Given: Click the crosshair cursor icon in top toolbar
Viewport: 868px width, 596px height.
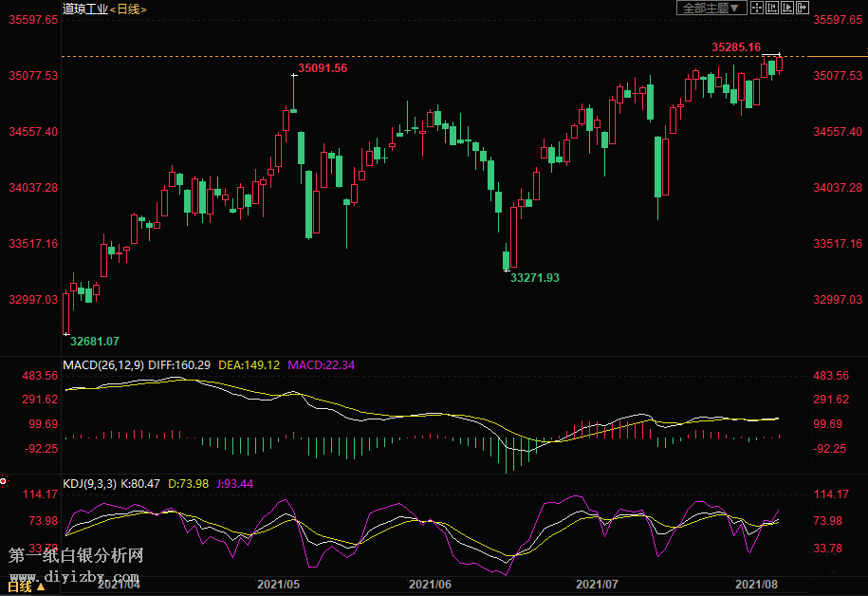Looking at the screenshot, I should coord(757,8).
